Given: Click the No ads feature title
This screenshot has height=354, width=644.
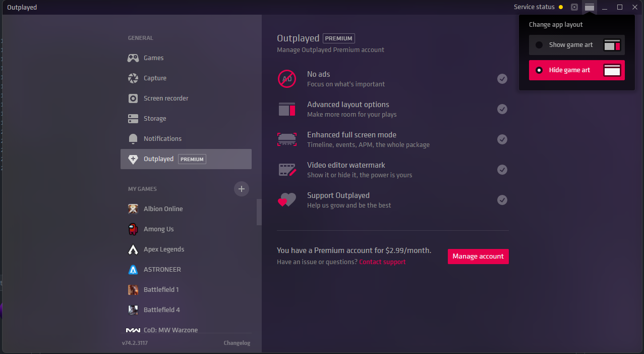Looking at the screenshot, I should pyautogui.click(x=318, y=74).
